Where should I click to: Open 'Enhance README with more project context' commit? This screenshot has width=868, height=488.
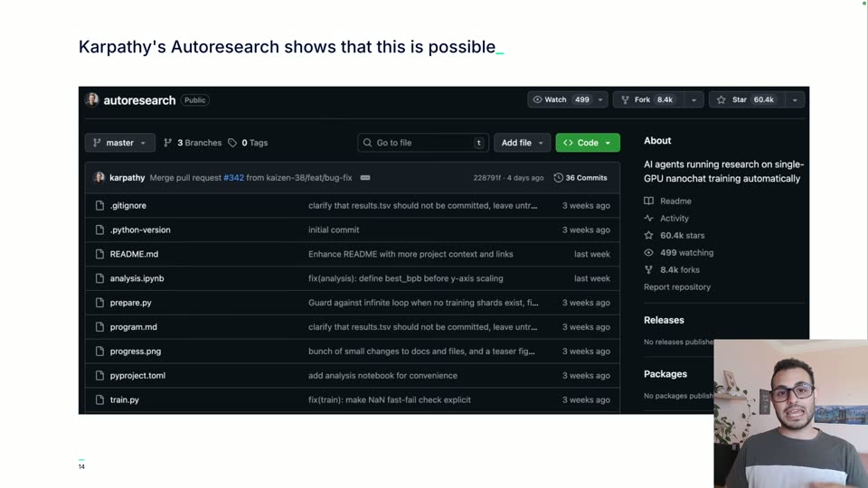pyautogui.click(x=410, y=254)
